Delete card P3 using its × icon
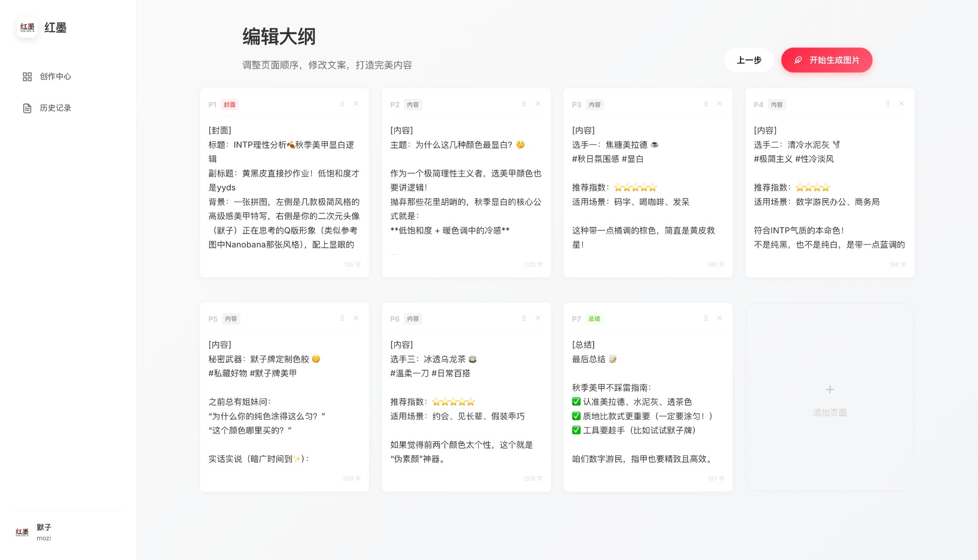The width and height of the screenshot is (978, 560). coord(719,103)
